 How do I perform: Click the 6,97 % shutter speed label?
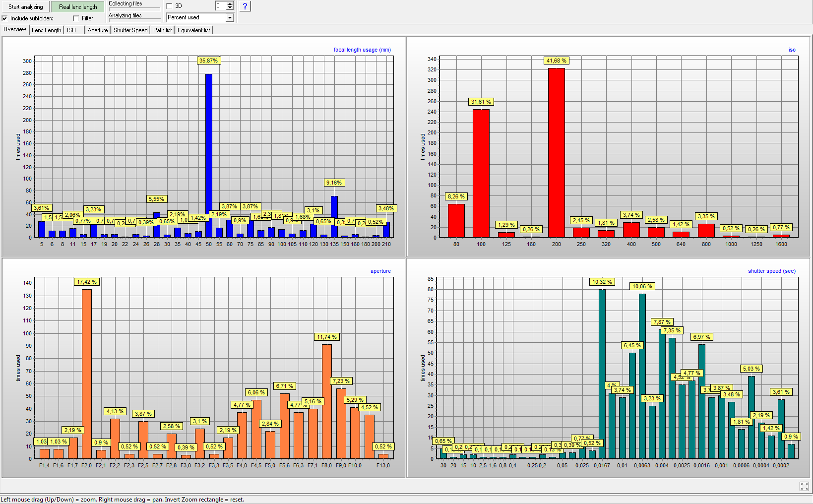click(702, 337)
